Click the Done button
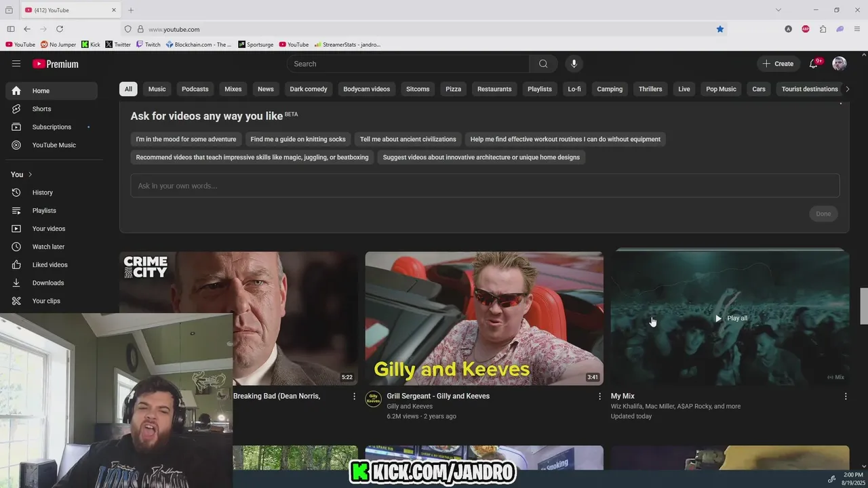 coord(823,214)
